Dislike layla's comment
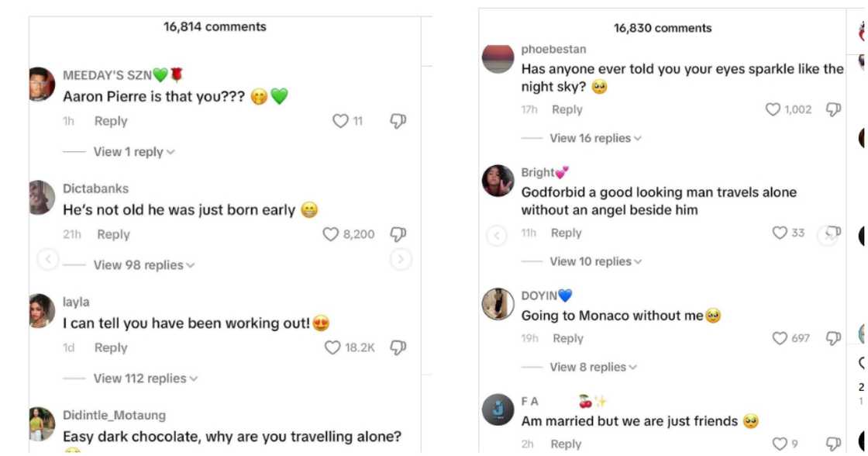 pyautogui.click(x=398, y=347)
